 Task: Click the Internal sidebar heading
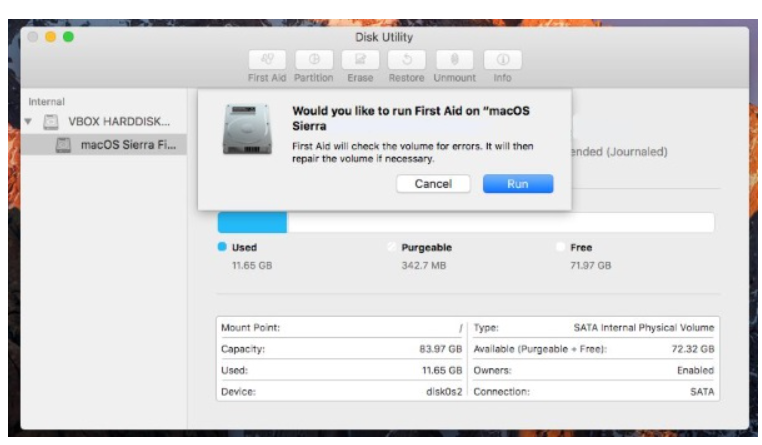(47, 102)
